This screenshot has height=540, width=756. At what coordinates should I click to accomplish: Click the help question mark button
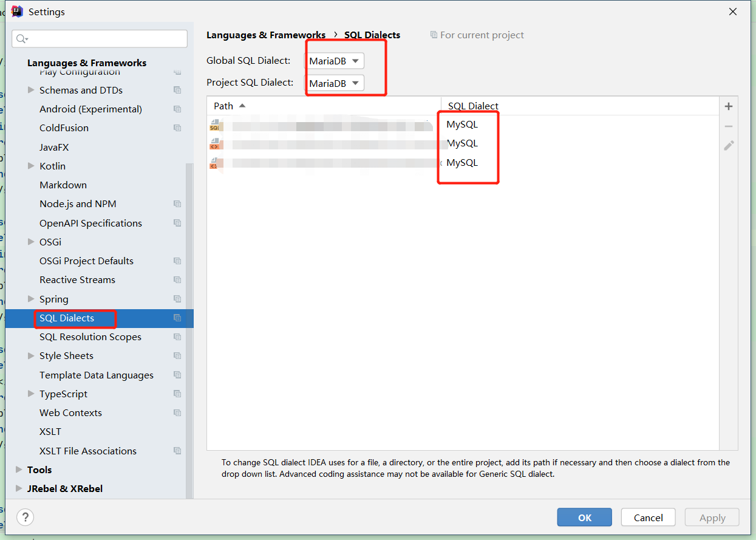tap(25, 518)
